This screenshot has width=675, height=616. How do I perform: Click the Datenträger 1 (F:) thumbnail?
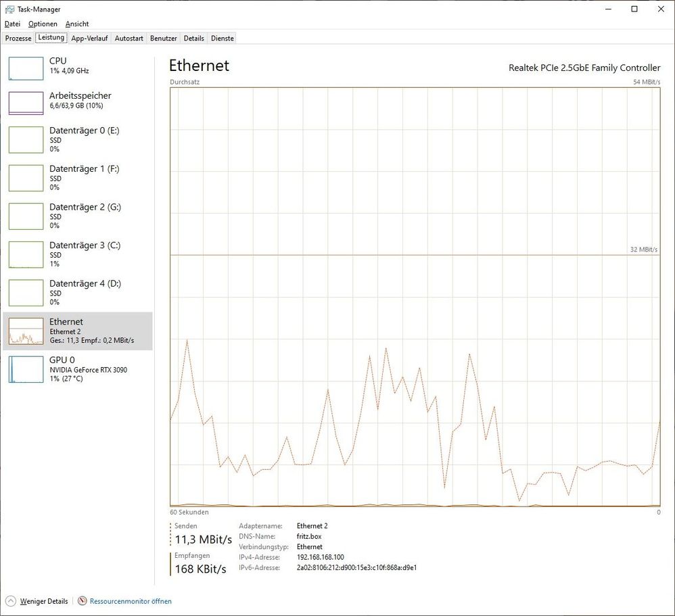coord(26,178)
